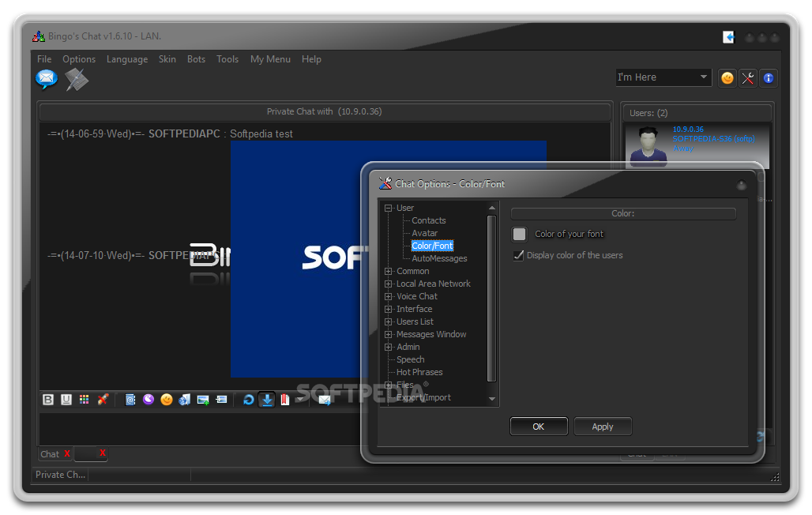Toggle underline text formatting

click(66, 400)
